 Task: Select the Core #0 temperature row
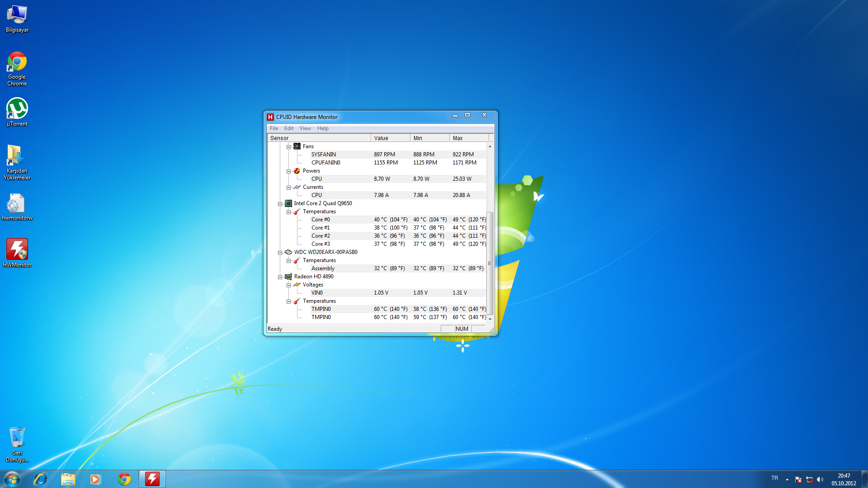[321, 220]
